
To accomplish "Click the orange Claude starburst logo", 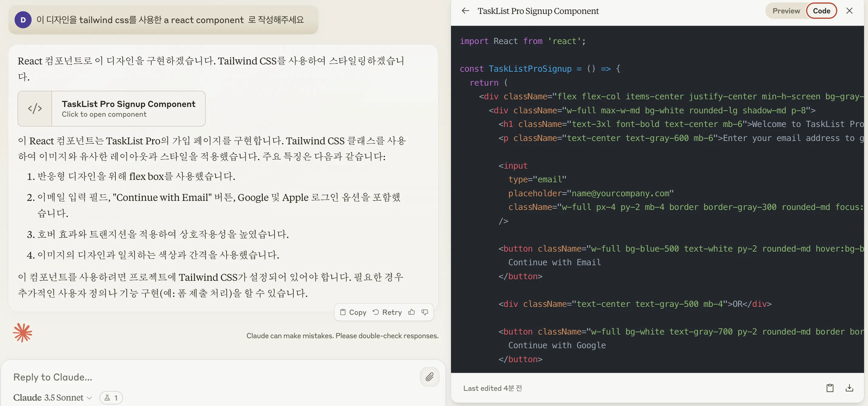I will [x=22, y=333].
